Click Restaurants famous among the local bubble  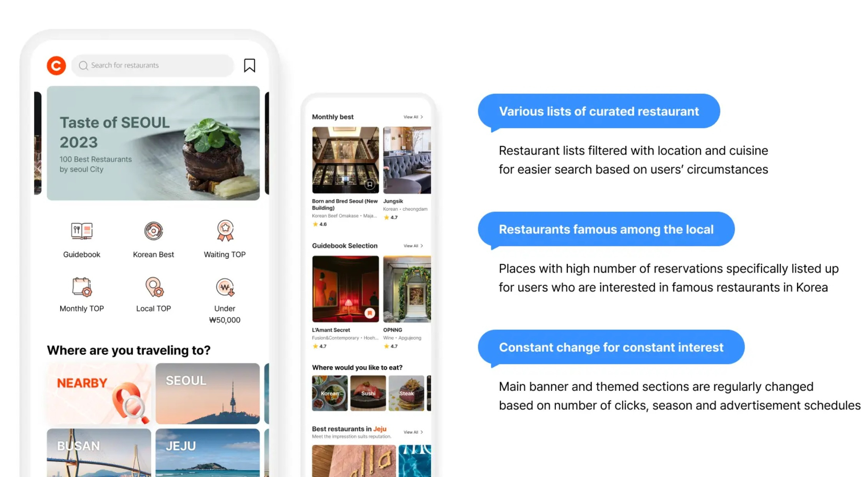click(x=606, y=229)
